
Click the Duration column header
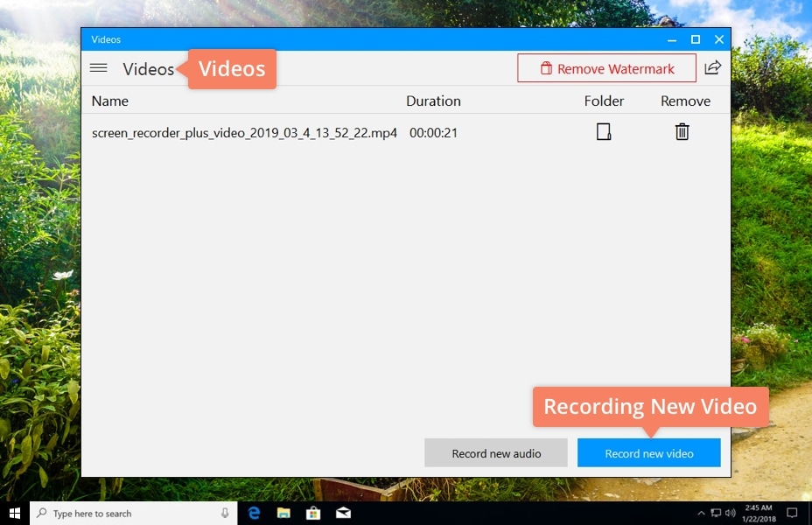coord(433,101)
